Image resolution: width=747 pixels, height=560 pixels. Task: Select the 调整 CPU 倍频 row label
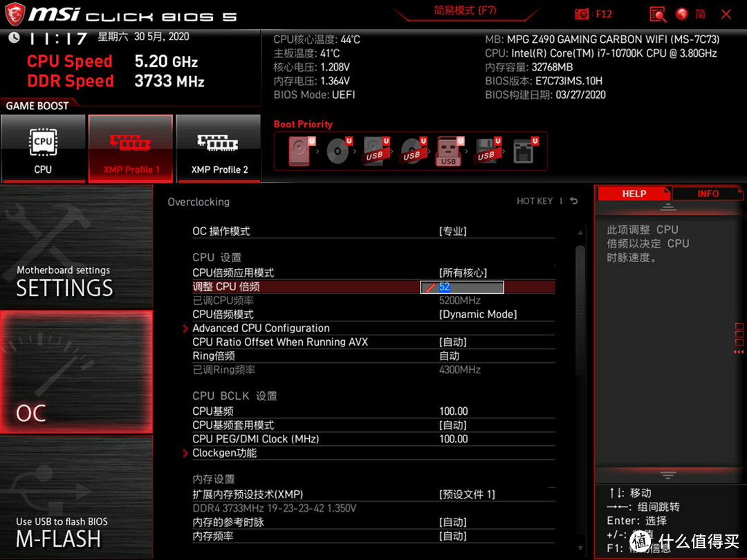[225, 287]
